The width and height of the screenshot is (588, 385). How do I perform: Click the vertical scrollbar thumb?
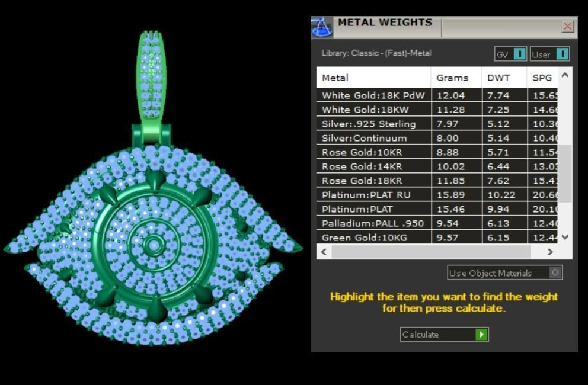pyautogui.click(x=565, y=174)
